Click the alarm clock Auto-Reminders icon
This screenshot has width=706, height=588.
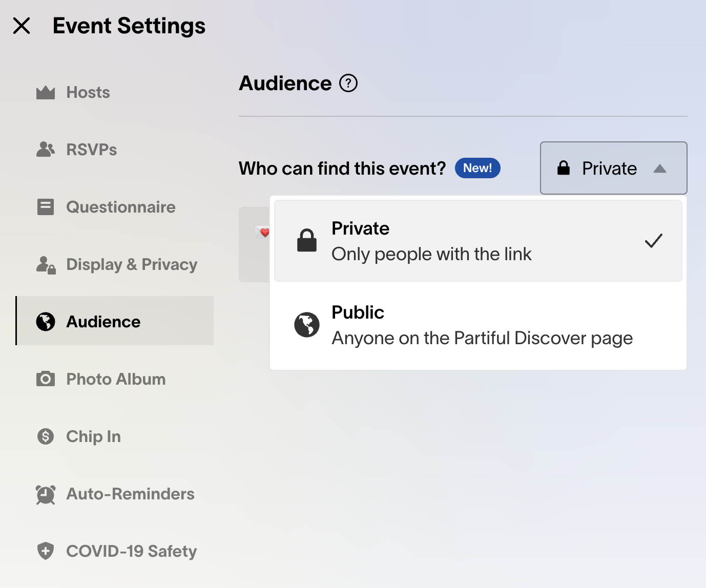46,494
